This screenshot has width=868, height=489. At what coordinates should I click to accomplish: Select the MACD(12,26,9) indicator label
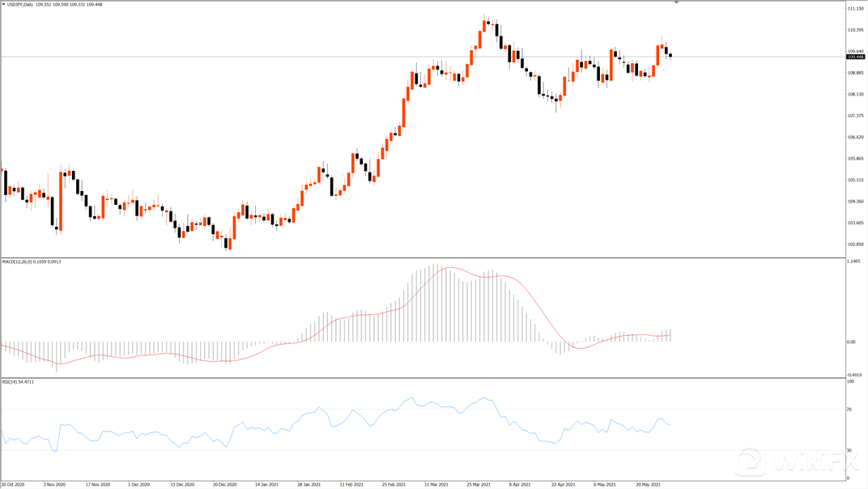click(19, 262)
